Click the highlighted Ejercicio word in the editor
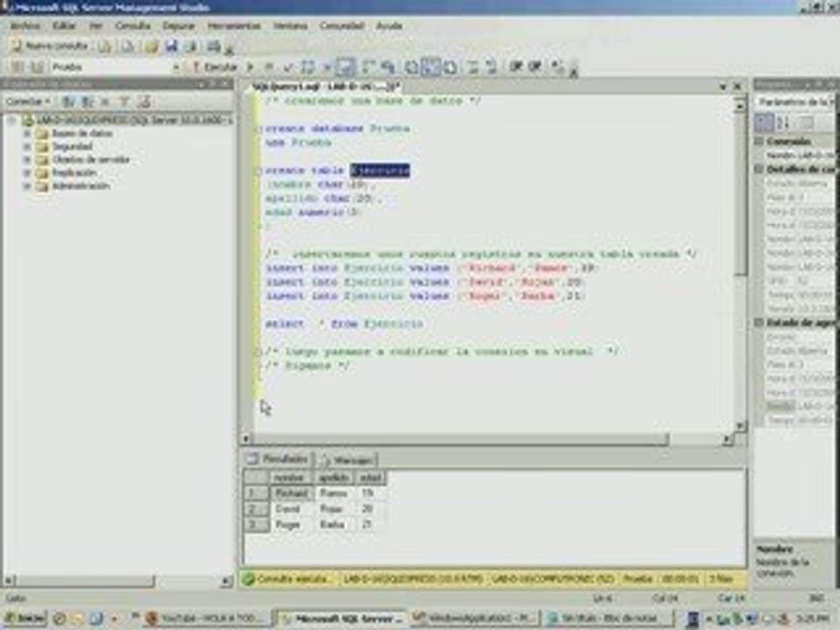 pos(380,171)
